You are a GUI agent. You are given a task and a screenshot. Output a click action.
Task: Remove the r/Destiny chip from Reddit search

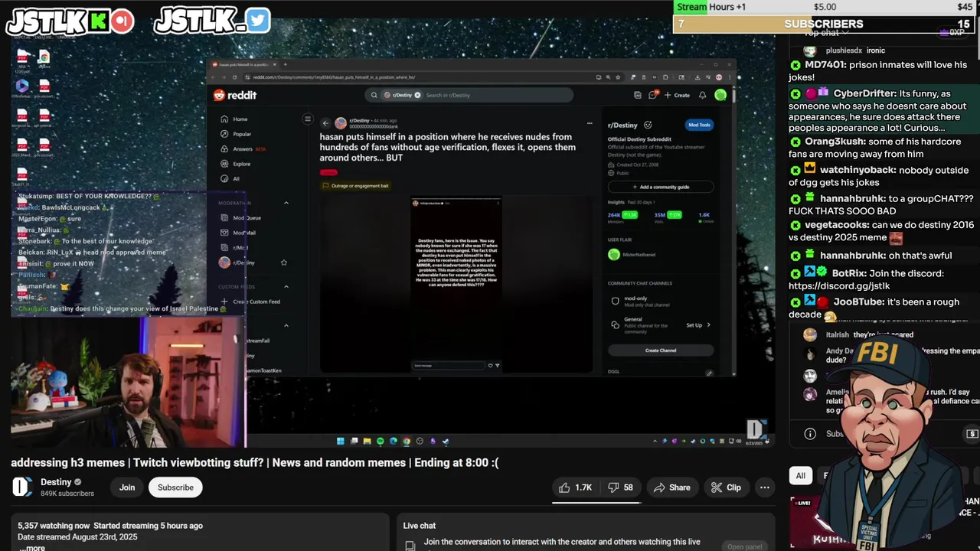coord(417,95)
